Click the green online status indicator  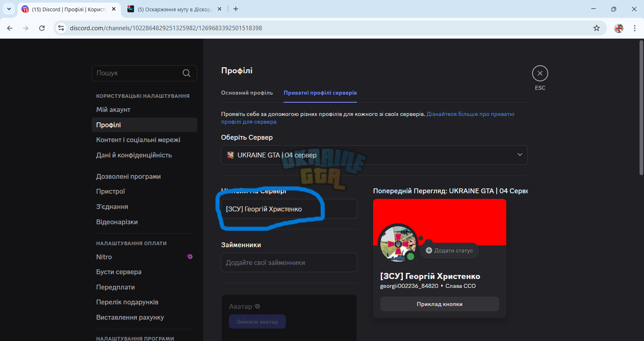[411, 256]
